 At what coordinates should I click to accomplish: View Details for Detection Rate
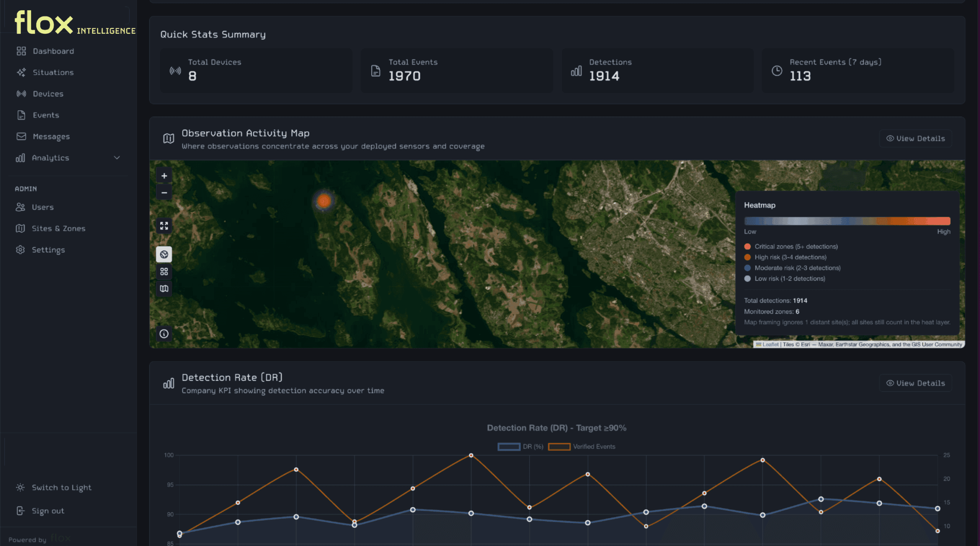(x=916, y=383)
